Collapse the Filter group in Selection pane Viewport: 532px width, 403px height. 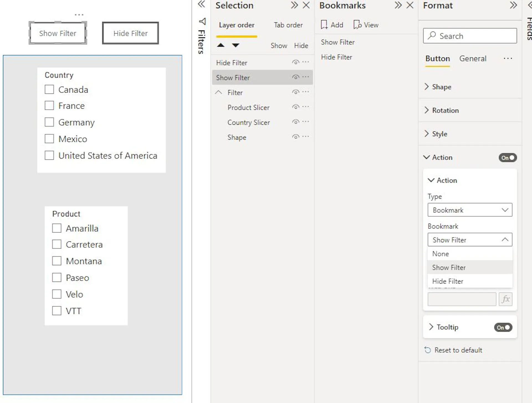point(219,92)
